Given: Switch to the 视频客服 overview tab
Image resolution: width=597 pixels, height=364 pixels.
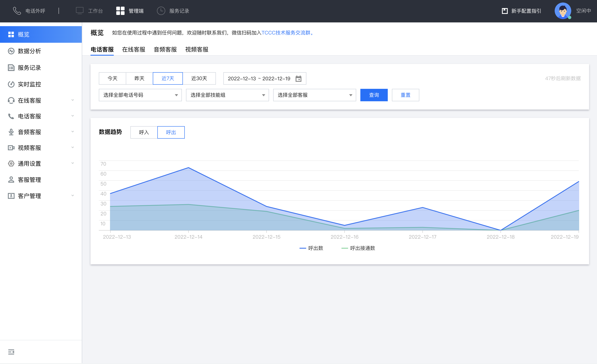Looking at the screenshot, I should coord(197,50).
